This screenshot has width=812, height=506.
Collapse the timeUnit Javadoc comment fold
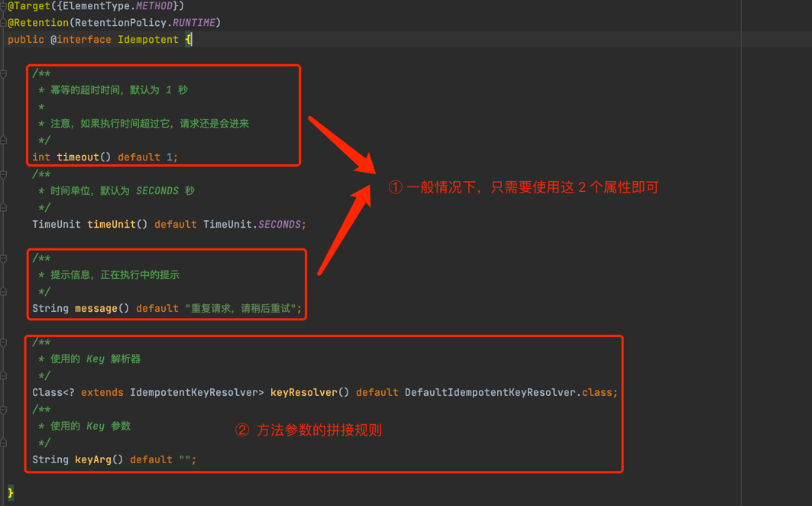point(4,175)
